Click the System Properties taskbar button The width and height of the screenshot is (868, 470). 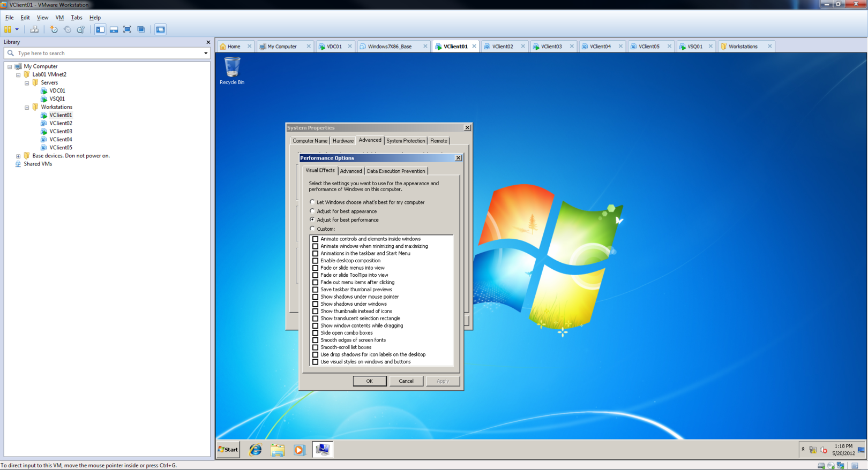323,450
